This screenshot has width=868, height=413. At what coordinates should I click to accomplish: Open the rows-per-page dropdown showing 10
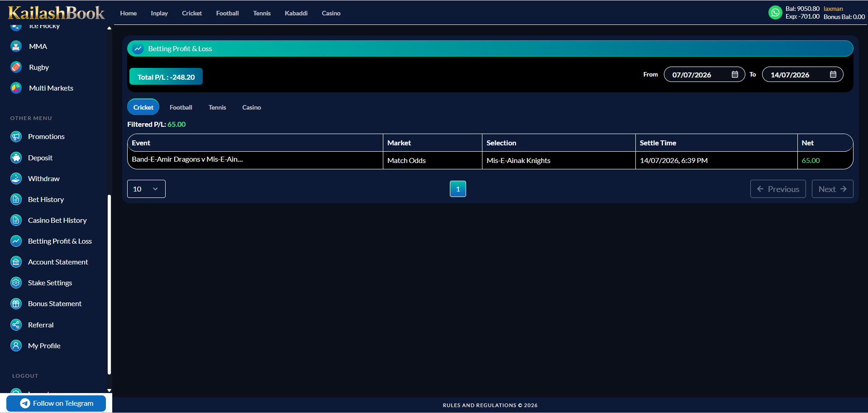(146, 189)
